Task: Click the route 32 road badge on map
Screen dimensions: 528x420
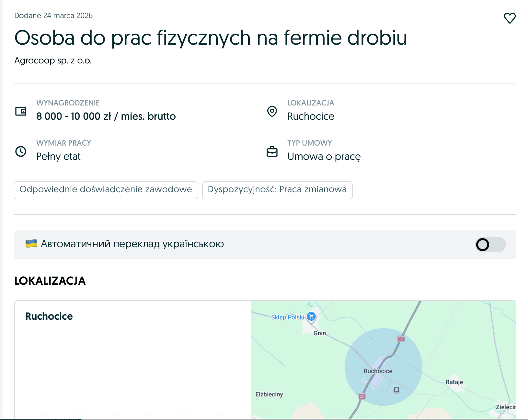Action: [x=400, y=339]
